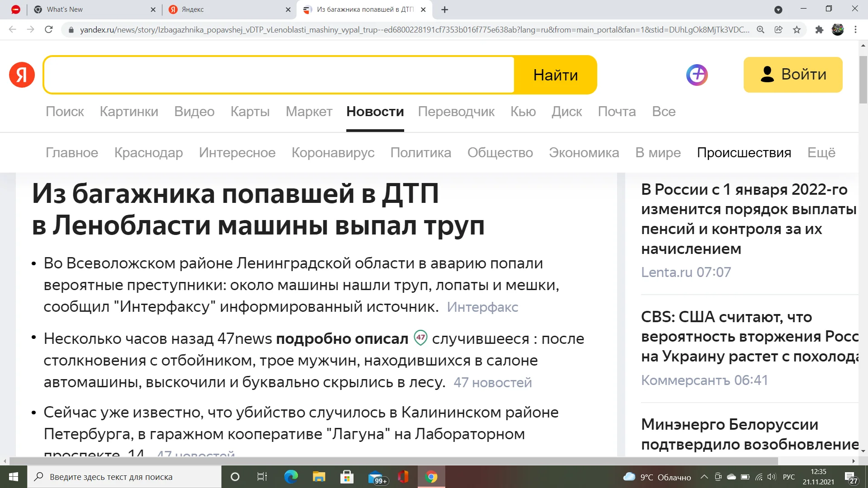The width and height of the screenshot is (868, 488).
Task: Switch keyboard layout via РУС indicator
Action: (788, 477)
